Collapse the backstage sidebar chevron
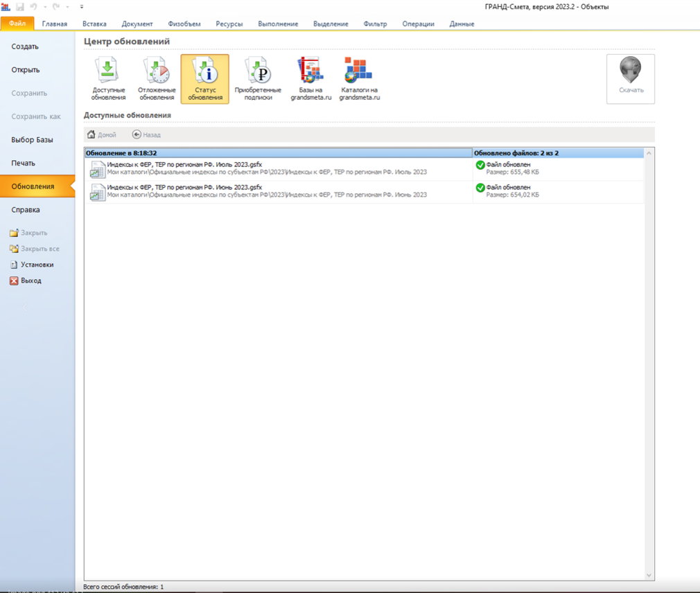 click(x=25, y=307)
